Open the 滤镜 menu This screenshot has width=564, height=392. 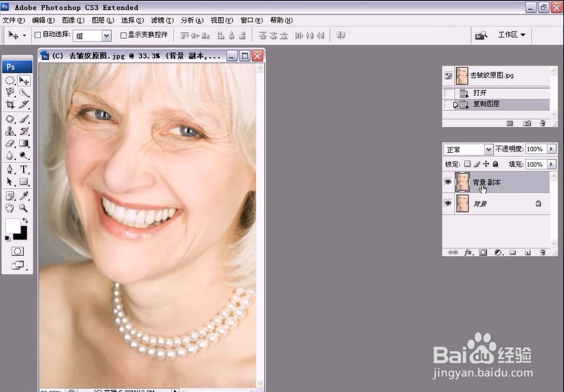162,20
